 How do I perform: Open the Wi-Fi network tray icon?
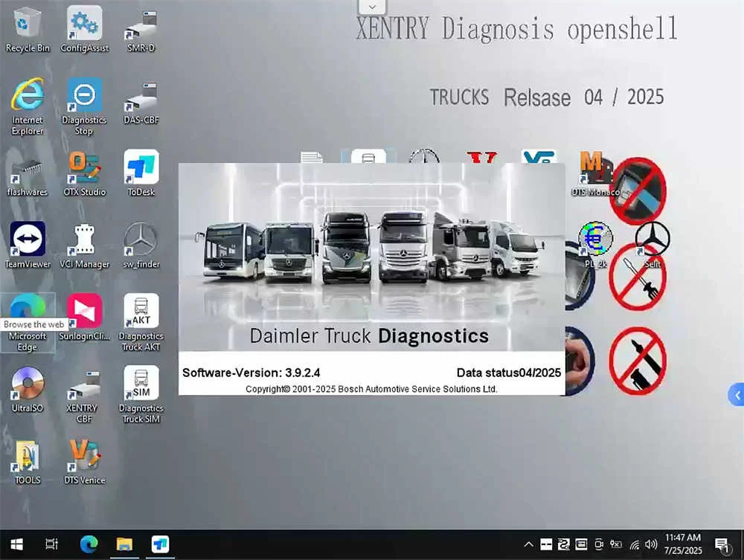635,545
